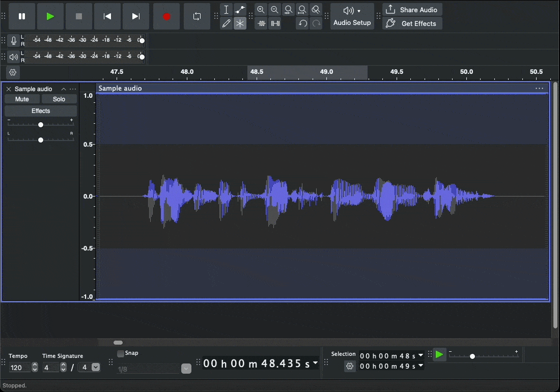Click the Fit project to width icon

coord(302,10)
